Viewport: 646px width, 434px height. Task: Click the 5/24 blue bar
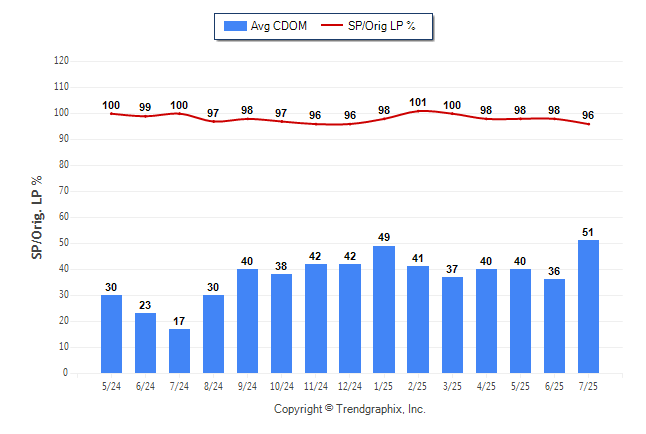(111, 334)
